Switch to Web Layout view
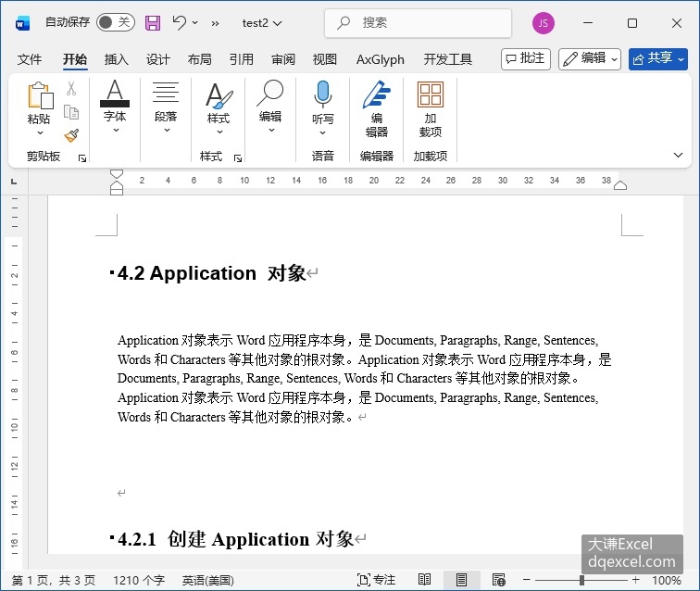 coord(498,580)
